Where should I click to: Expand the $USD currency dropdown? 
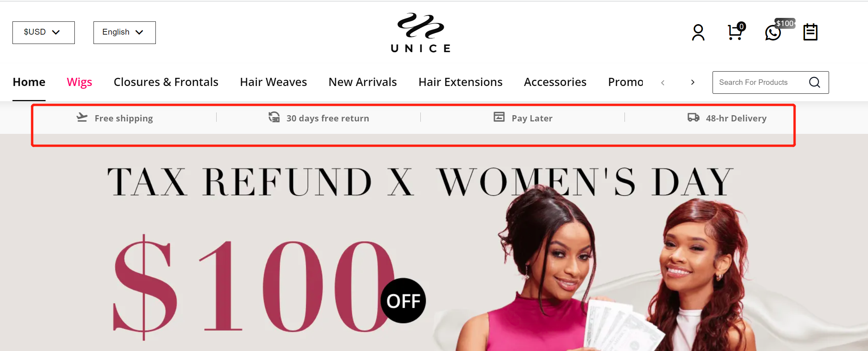(44, 33)
